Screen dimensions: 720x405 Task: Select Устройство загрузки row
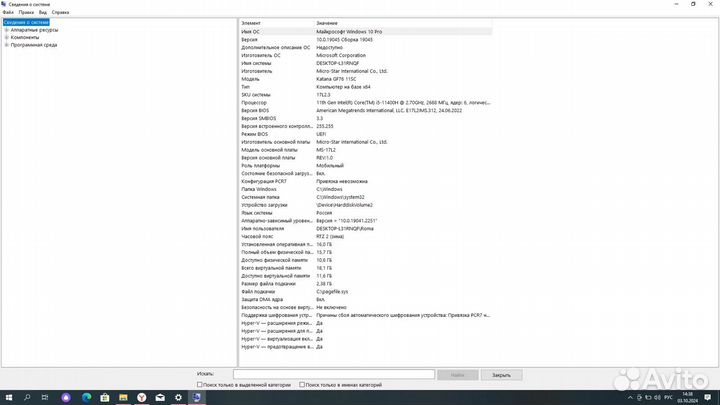click(366, 205)
